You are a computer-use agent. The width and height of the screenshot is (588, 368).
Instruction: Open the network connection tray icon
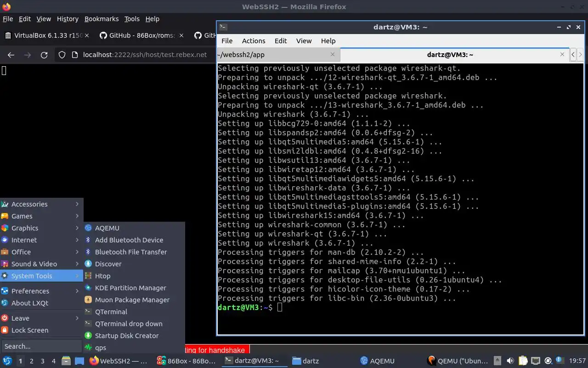pyautogui.click(x=535, y=361)
